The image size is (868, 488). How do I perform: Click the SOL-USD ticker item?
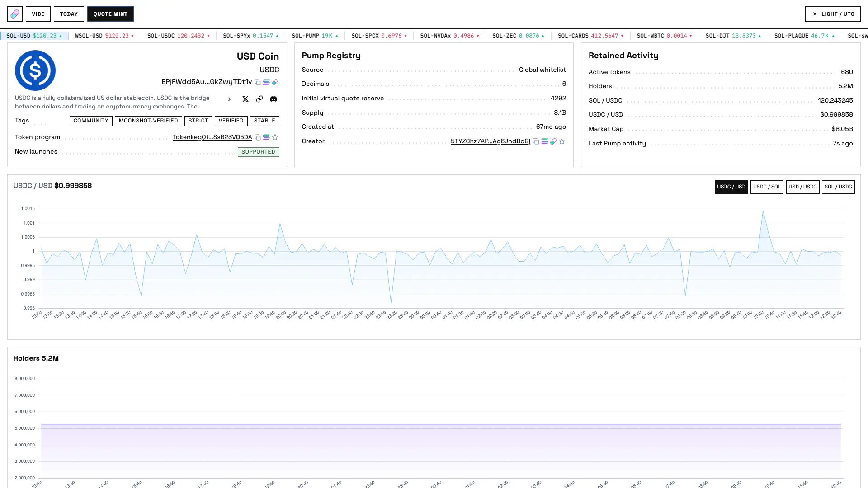pos(34,36)
